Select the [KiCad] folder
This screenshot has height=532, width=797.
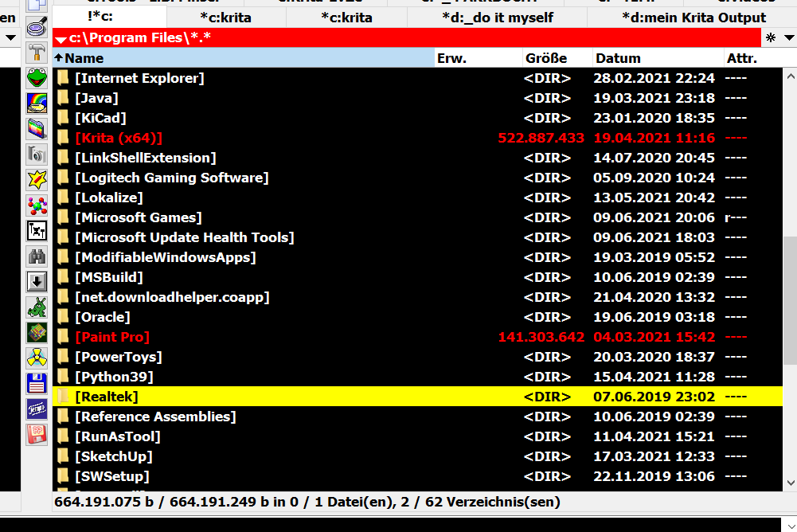[417, 118]
